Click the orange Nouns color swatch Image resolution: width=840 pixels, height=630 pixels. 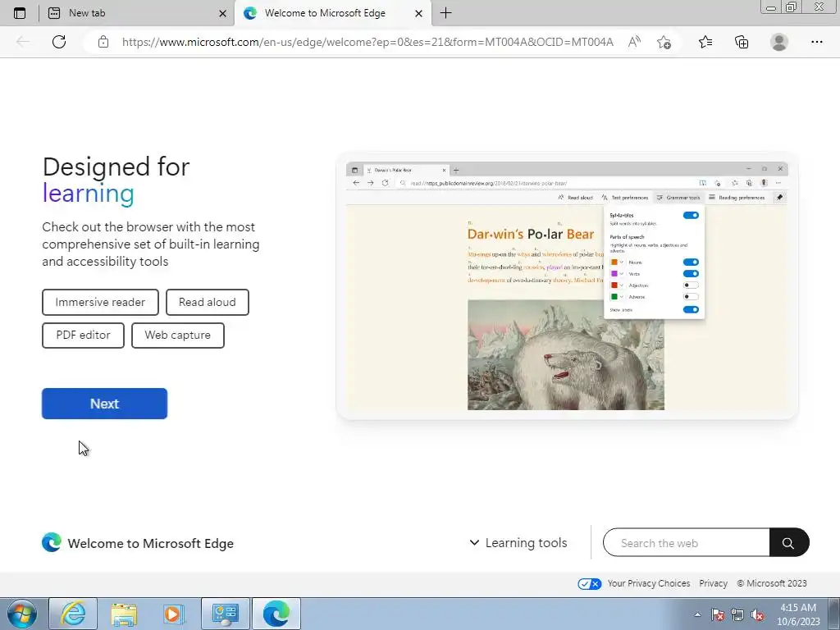(x=614, y=262)
